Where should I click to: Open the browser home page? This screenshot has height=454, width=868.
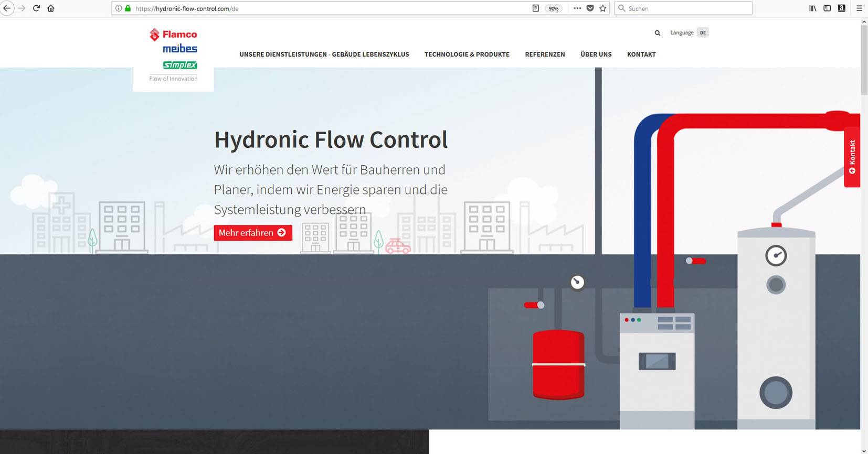(x=51, y=8)
